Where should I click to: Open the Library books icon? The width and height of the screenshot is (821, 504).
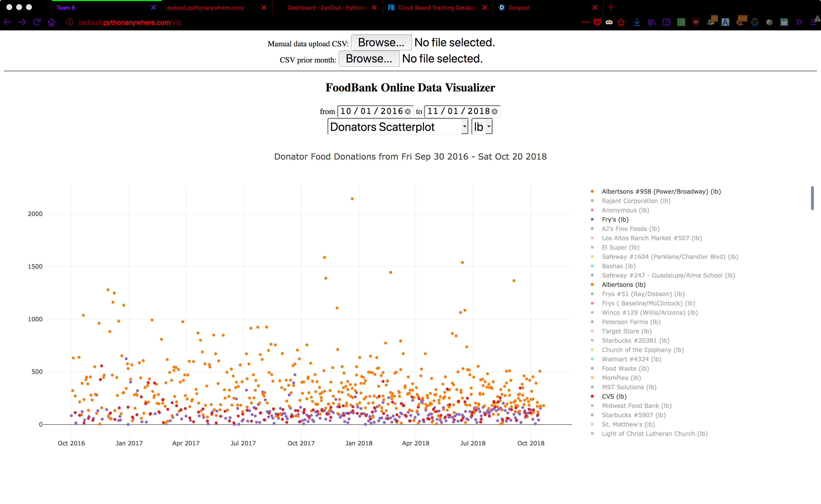652,22
